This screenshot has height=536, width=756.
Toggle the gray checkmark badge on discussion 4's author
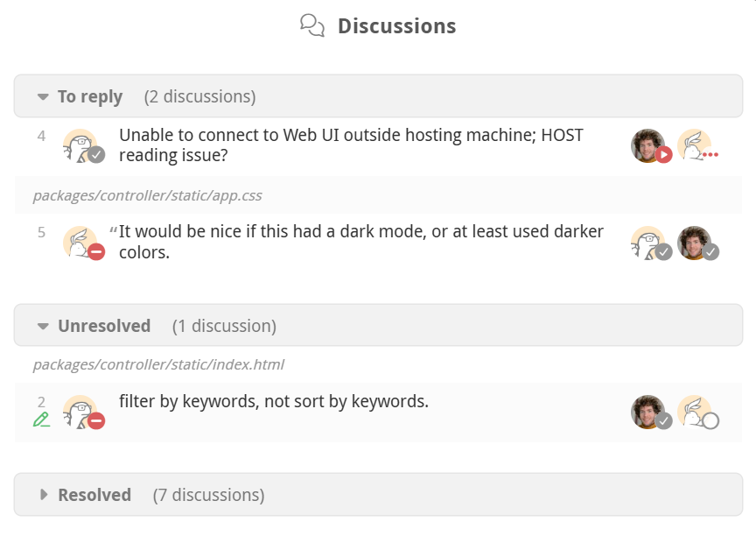[x=96, y=155]
